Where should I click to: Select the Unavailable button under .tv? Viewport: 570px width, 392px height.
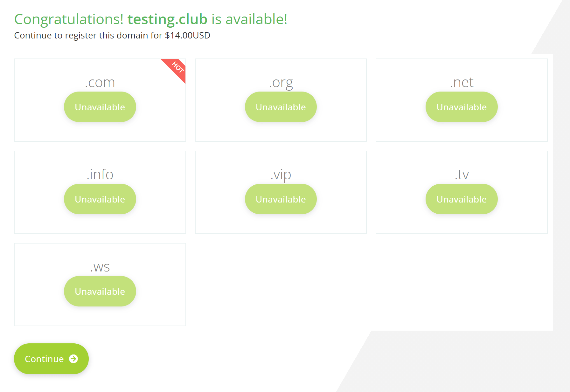click(x=461, y=199)
